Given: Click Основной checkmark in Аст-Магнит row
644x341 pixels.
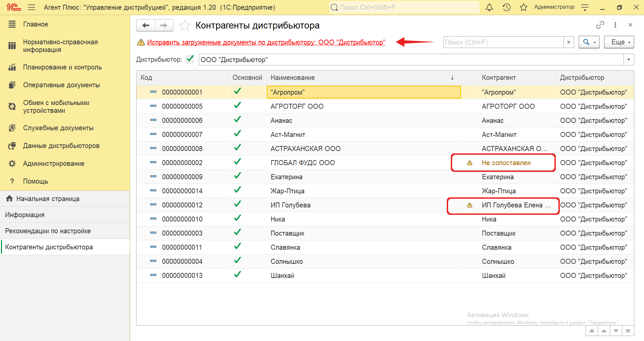Looking at the screenshot, I should (237, 134).
